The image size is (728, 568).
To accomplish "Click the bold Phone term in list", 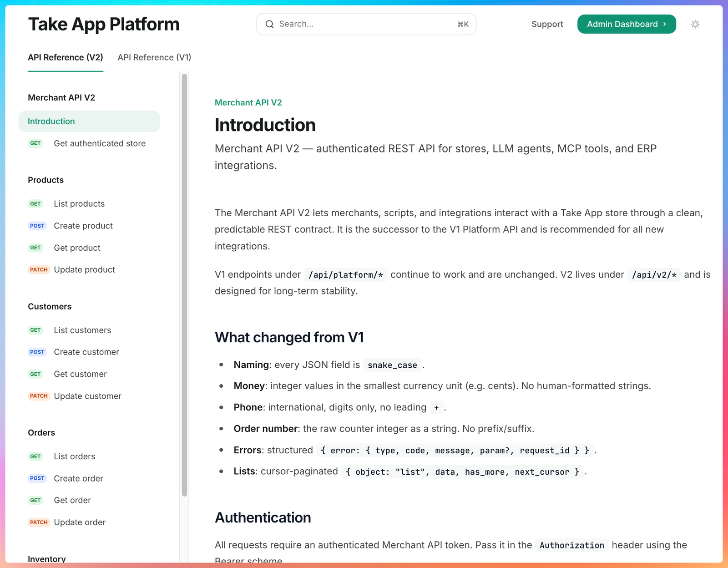I will pyautogui.click(x=248, y=407).
